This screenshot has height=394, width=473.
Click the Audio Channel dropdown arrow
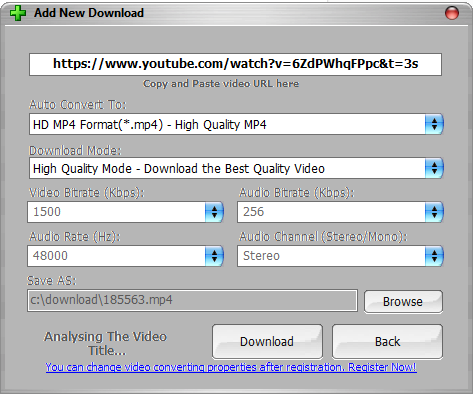[x=434, y=256]
